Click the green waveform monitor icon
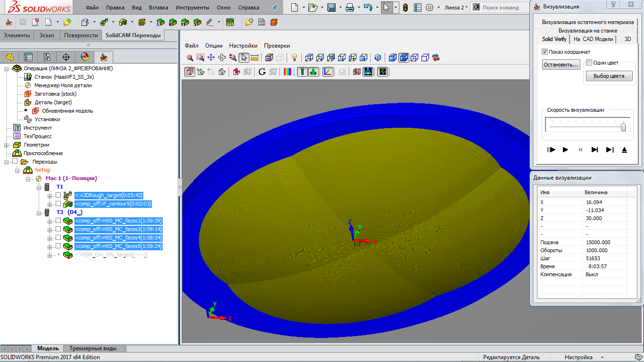Image resolution: width=644 pixels, height=362 pixels. click(x=383, y=72)
